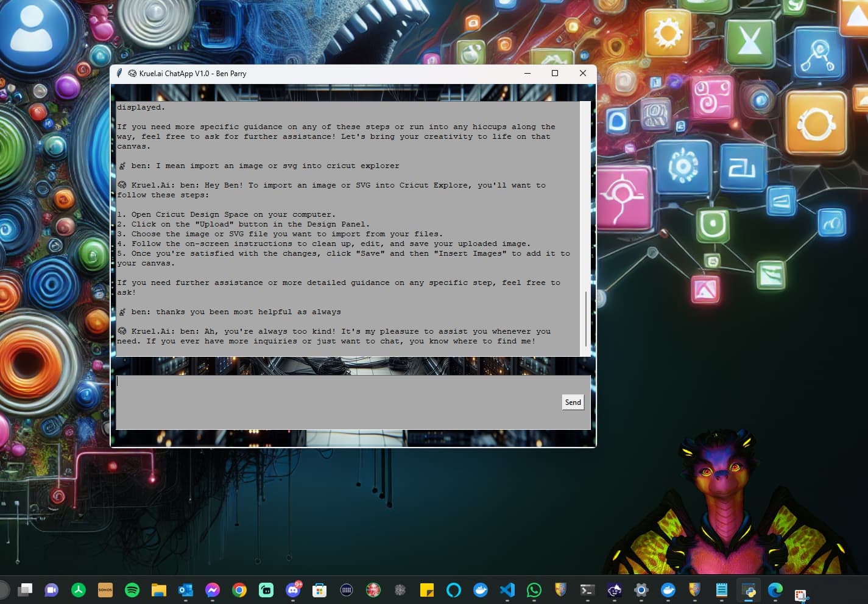The height and width of the screenshot is (604, 868).
Task: Launch Microsoft Edge from the taskbar
Action: pos(775,589)
